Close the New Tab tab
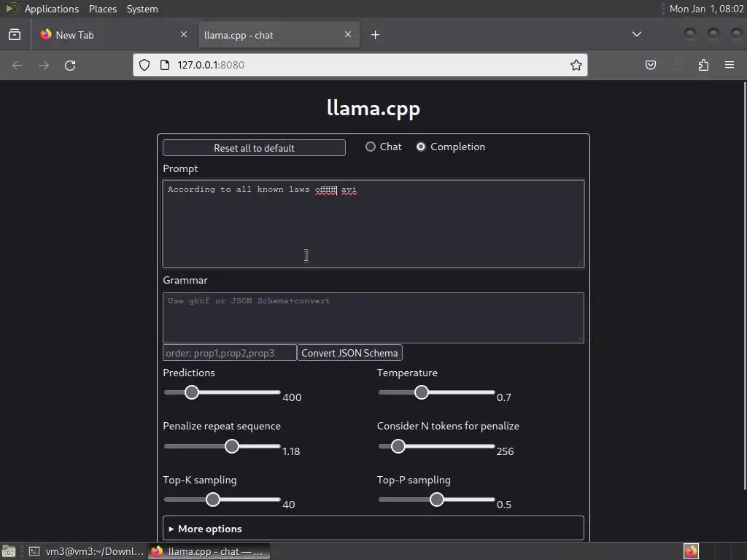Viewport: 747px width, 560px height. 184,34
